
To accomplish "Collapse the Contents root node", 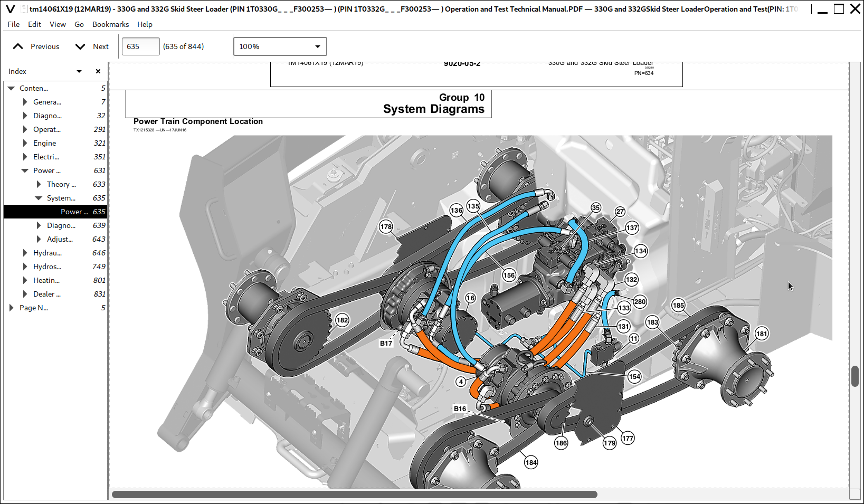I will point(12,88).
